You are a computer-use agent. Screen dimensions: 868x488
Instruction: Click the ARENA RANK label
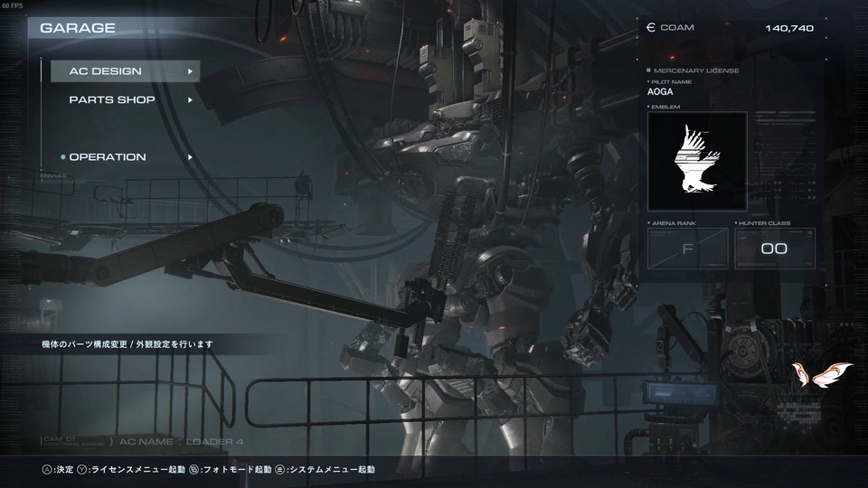tap(674, 223)
